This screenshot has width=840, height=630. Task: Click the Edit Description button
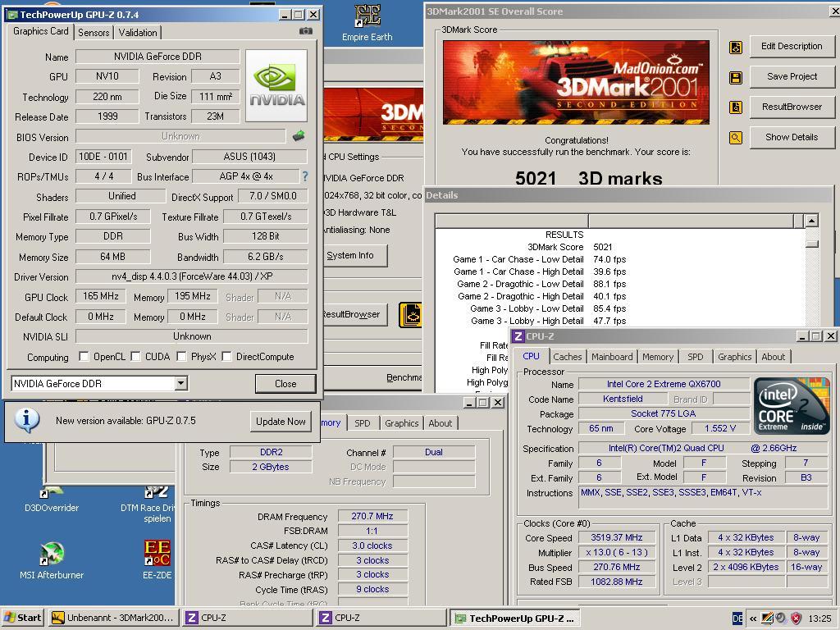point(792,46)
